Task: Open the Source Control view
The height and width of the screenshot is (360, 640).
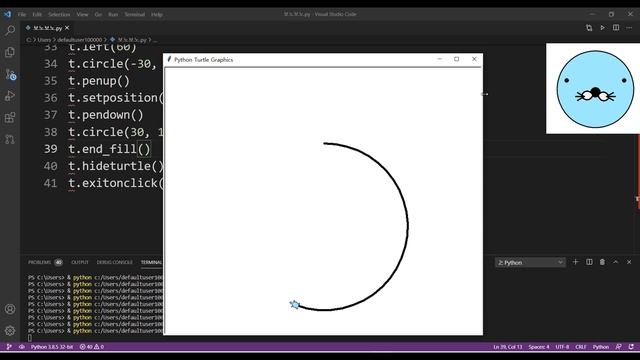Action: tap(10, 74)
